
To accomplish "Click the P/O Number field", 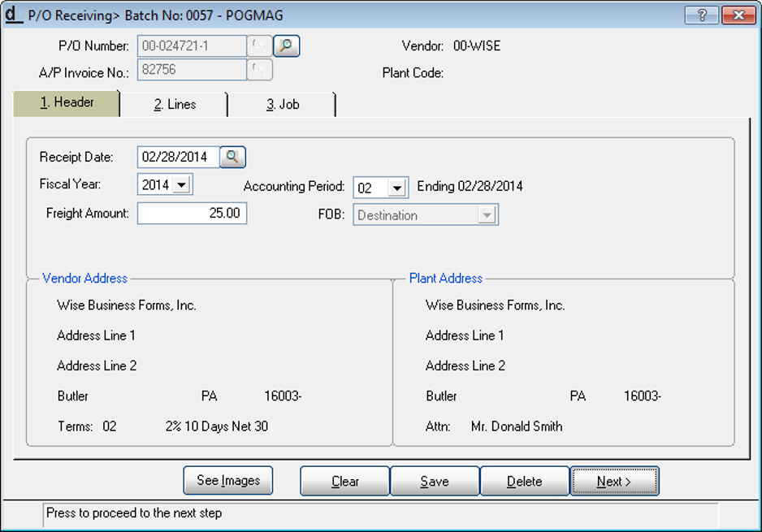I will coord(192,46).
